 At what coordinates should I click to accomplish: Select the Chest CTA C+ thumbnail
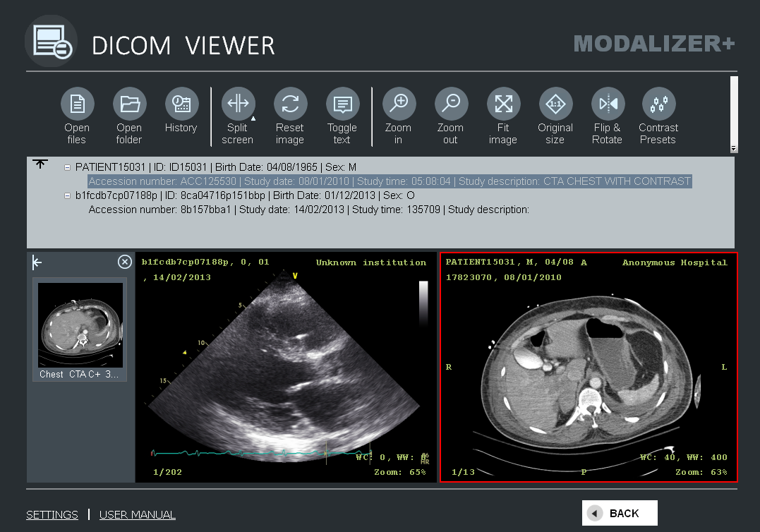pos(80,326)
